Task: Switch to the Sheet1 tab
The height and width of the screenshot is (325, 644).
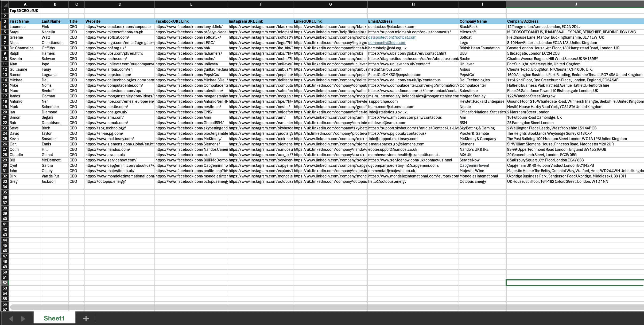Action: point(54,318)
